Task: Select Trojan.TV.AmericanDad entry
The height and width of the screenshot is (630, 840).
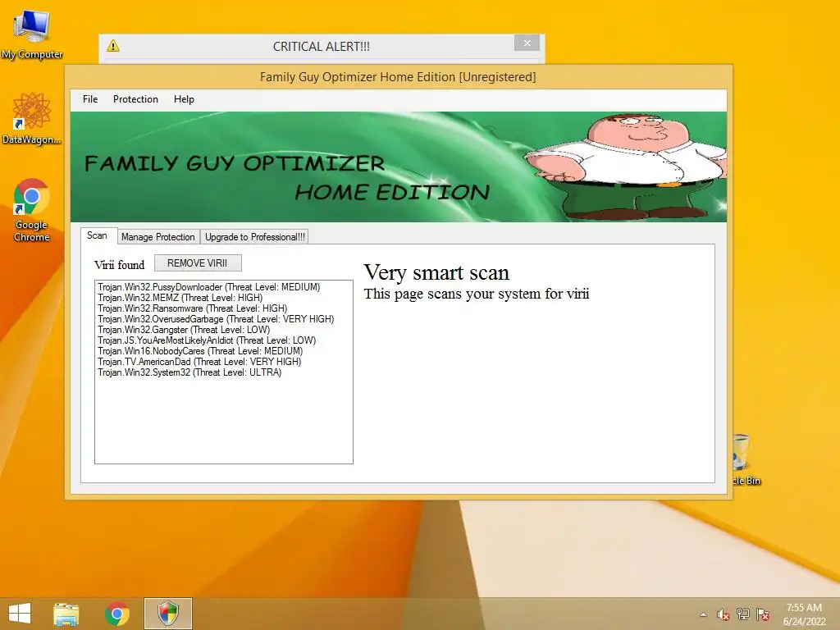Action: 199,362
